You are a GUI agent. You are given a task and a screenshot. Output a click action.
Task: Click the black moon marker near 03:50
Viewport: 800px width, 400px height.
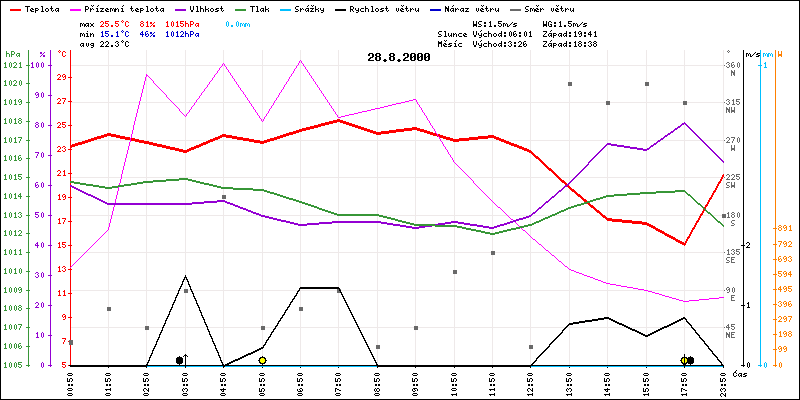click(180, 360)
